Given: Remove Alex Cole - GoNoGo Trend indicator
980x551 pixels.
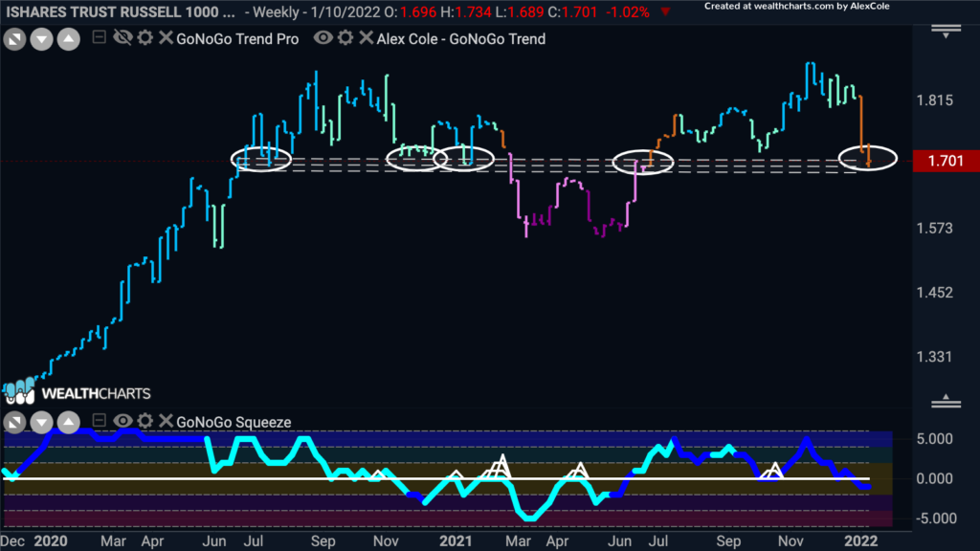Looking at the screenshot, I should click(x=367, y=38).
